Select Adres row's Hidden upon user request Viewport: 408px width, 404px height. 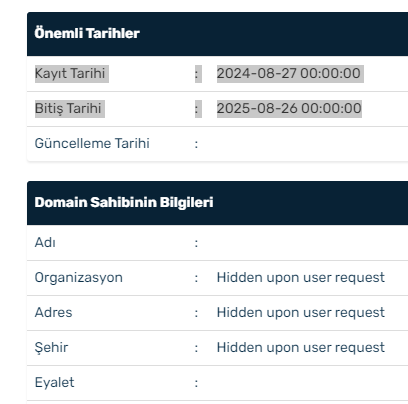[301, 312]
